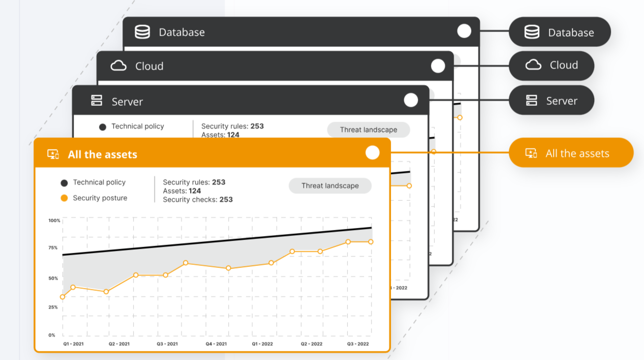This screenshot has height=360, width=644.
Task: Click the Security rules: 253 stat text
Action: [x=193, y=182]
